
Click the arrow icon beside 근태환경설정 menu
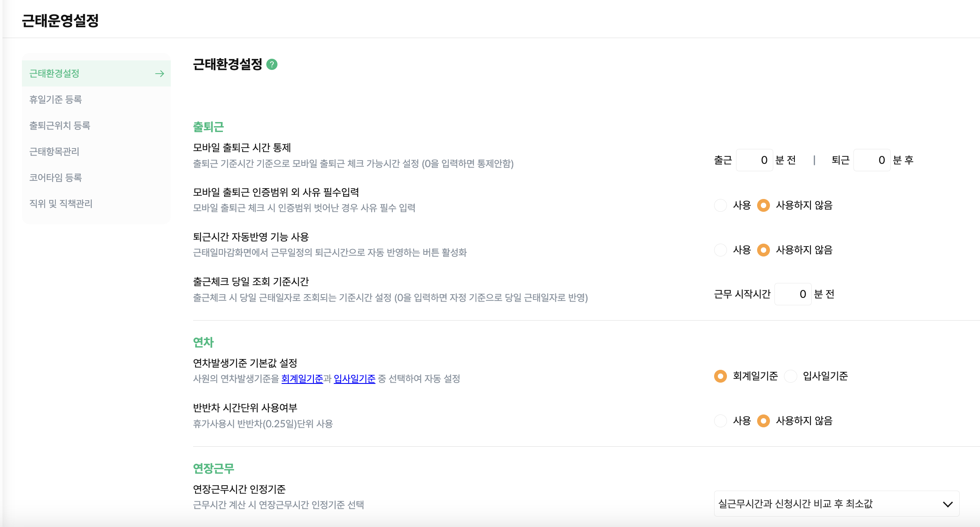click(160, 74)
